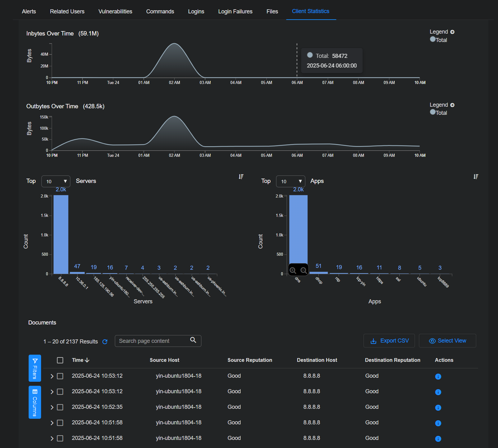Image resolution: width=498 pixels, height=448 pixels.
Task: Open info action for first table row
Action: 438,376
